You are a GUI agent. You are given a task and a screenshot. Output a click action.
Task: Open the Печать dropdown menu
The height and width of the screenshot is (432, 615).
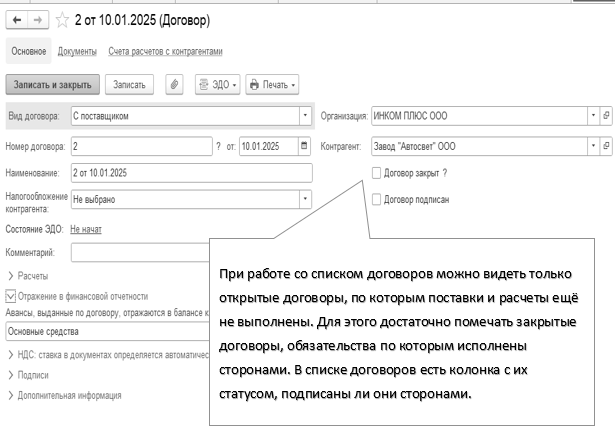272,84
